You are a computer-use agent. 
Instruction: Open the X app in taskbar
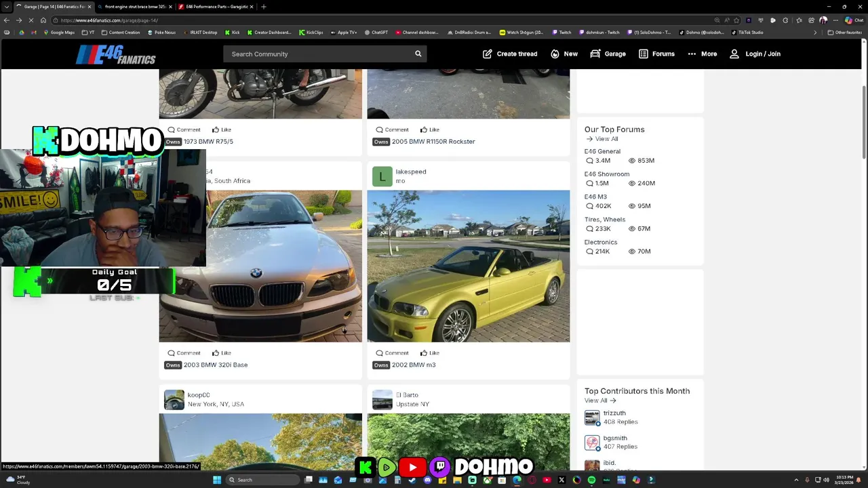[x=561, y=480]
